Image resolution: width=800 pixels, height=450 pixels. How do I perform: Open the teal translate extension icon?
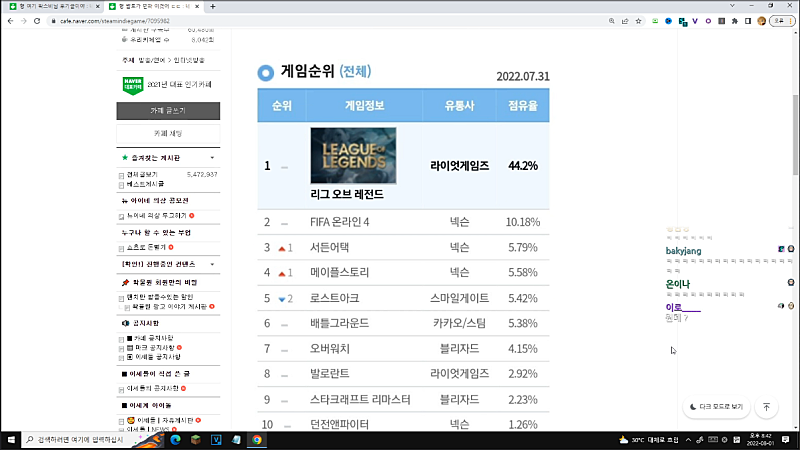[682, 21]
